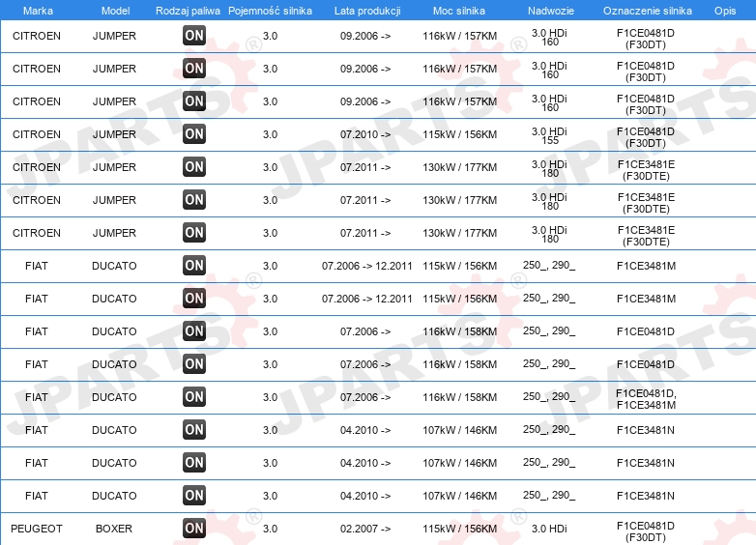Image resolution: width=756 pixels, height=545 pixels.
Task: Click ON icon in first Fiat Ducato 116kW / 158KM row
Action: (x=194, y=331)
